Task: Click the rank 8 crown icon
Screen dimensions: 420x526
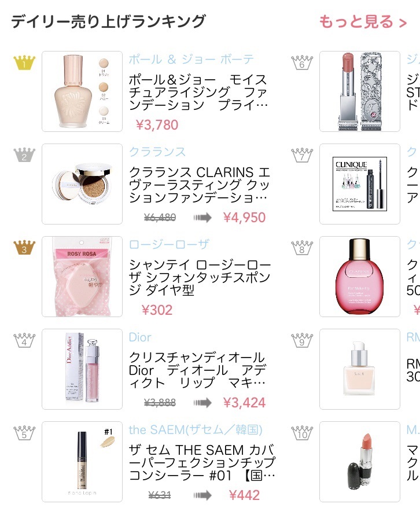Action: [302, 248]
